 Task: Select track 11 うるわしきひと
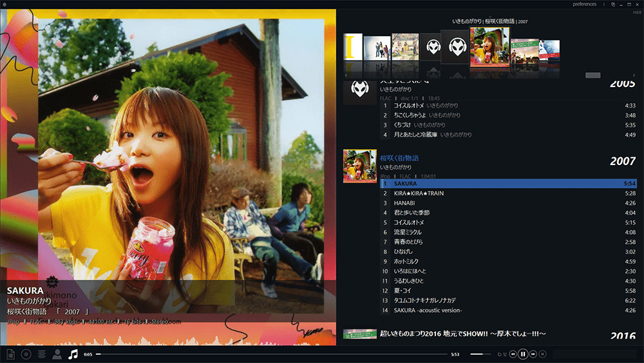509,280
